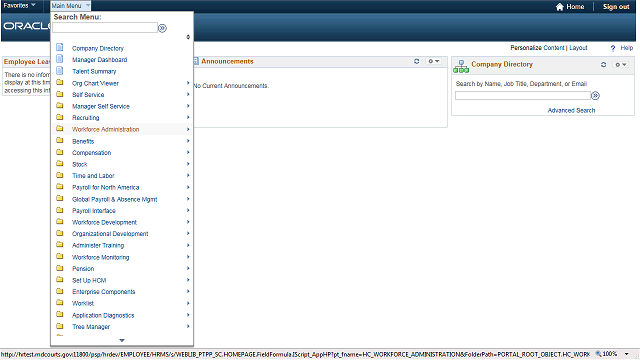The height and width of the screenshot is (360, 640).
Task: Click the Home house icon
Action: (x=560, y=7)
